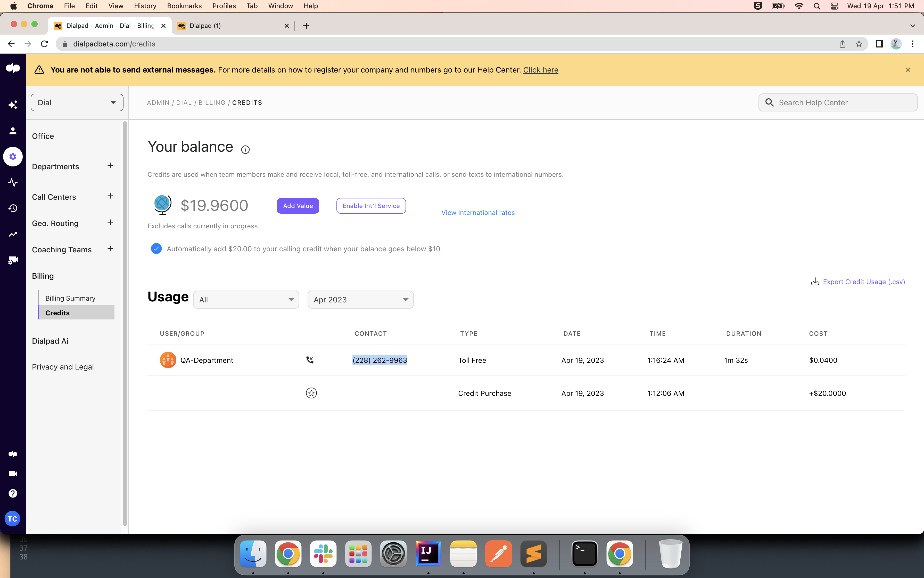
Task: Add a new Department with plus
Action: 110,165
